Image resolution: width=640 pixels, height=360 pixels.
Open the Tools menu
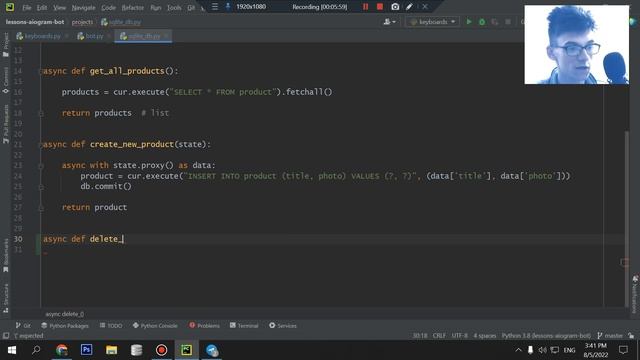pos(174,7)
